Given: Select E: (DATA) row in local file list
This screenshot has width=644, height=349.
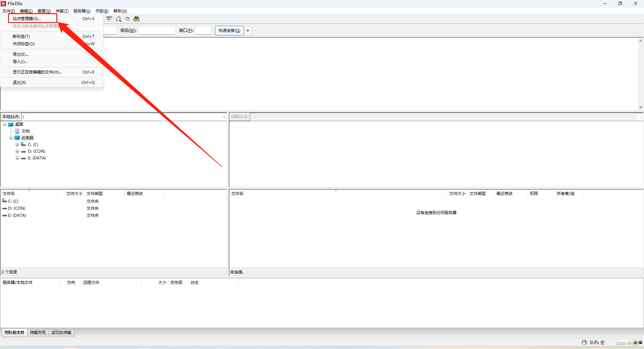Looking at the screenshot, I should (113, 215).
